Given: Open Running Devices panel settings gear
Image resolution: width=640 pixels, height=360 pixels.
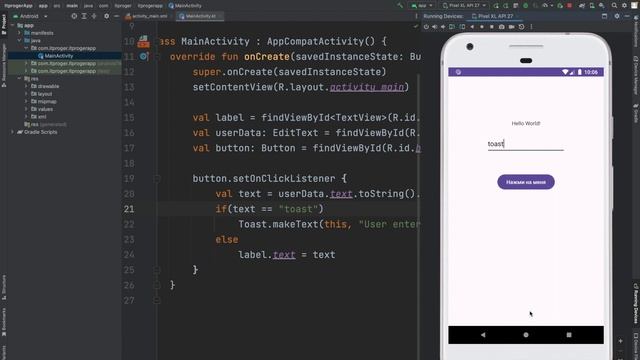Looking at the screenshot, I should click(x=617, y=16).
